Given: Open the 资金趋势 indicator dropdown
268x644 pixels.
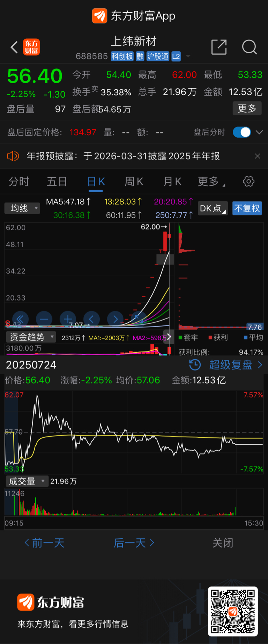Looking at the screenshot, I should point(31,337).
